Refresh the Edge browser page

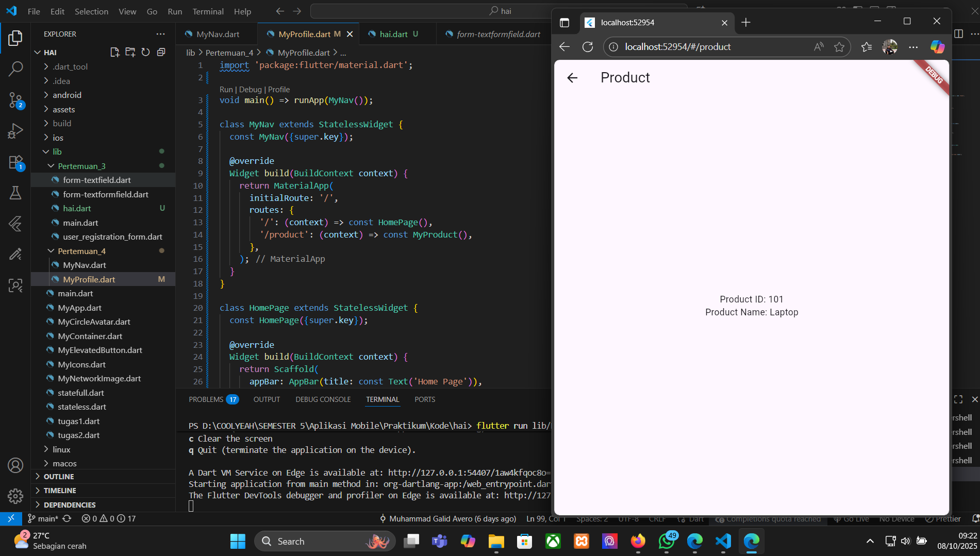pos(588,47)
